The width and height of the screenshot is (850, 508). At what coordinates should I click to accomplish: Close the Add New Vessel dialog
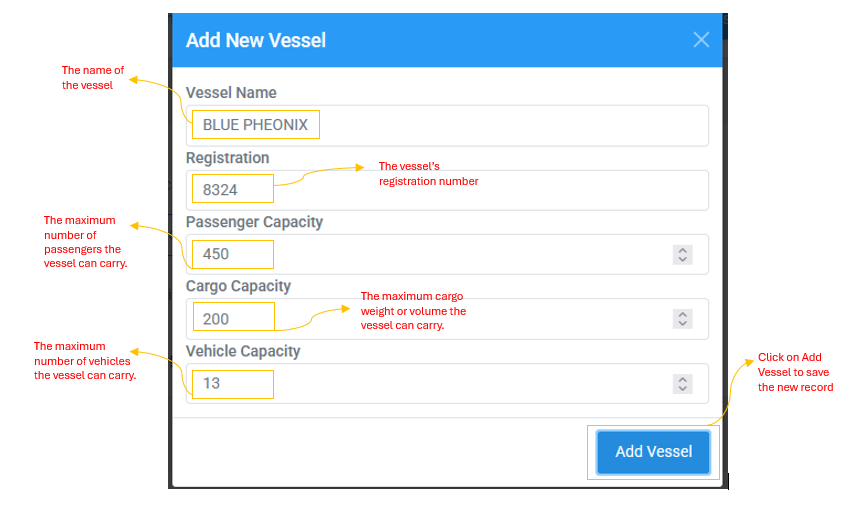tap(701, 40)
